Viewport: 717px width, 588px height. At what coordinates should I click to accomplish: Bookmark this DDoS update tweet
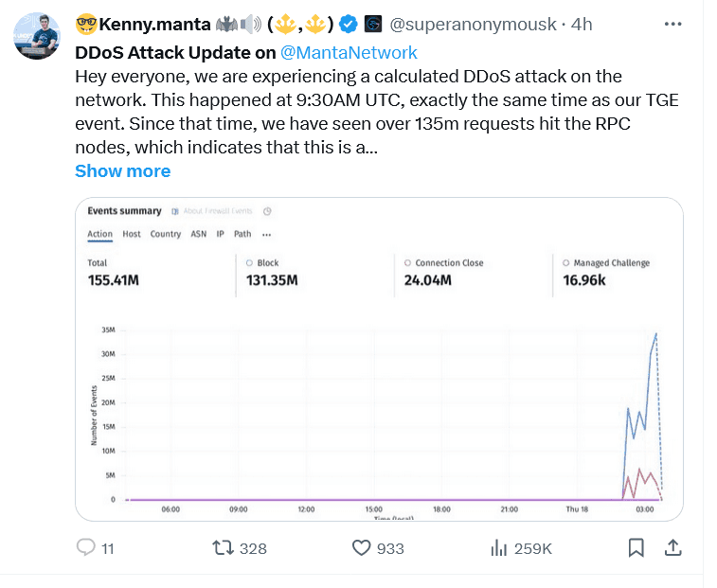pos(636,547)
